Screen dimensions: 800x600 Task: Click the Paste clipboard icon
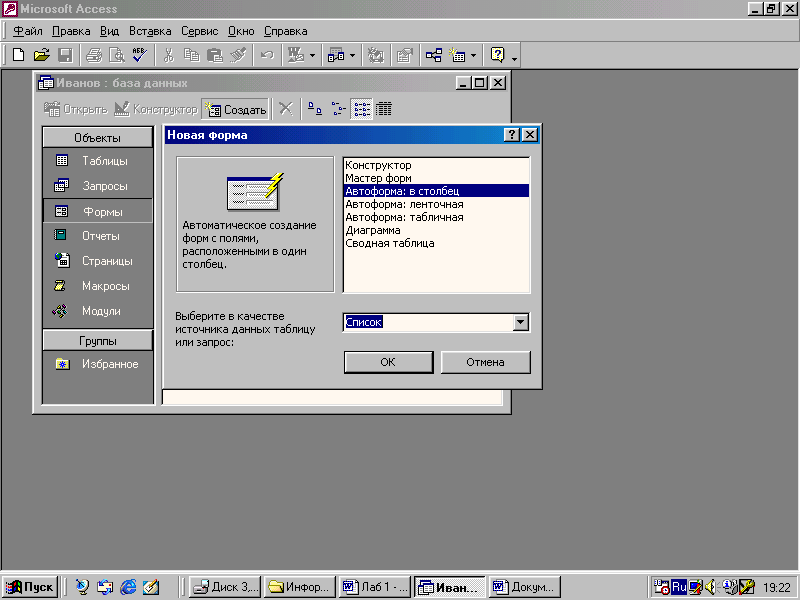(215, 55)
